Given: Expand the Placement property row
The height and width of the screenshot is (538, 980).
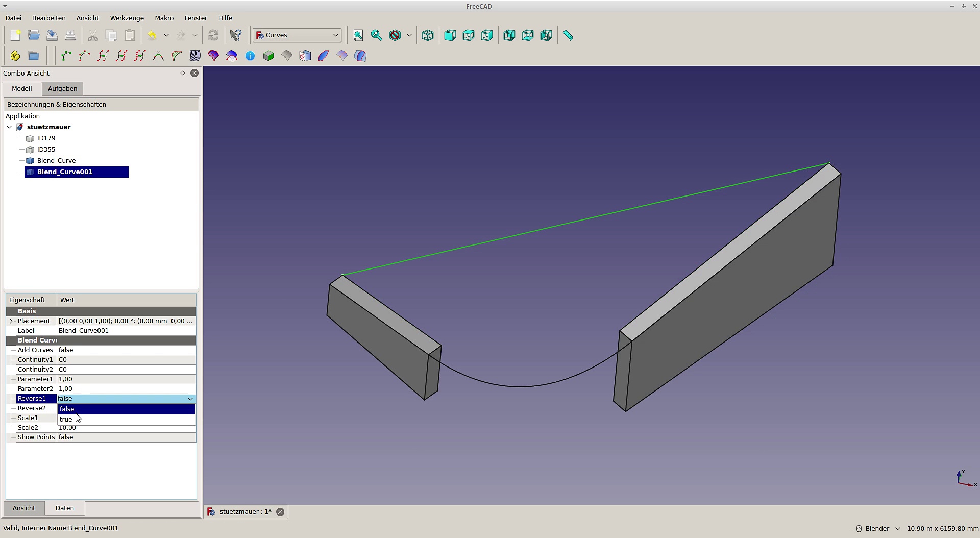Looking at the screenshot, I should [11, 321].
